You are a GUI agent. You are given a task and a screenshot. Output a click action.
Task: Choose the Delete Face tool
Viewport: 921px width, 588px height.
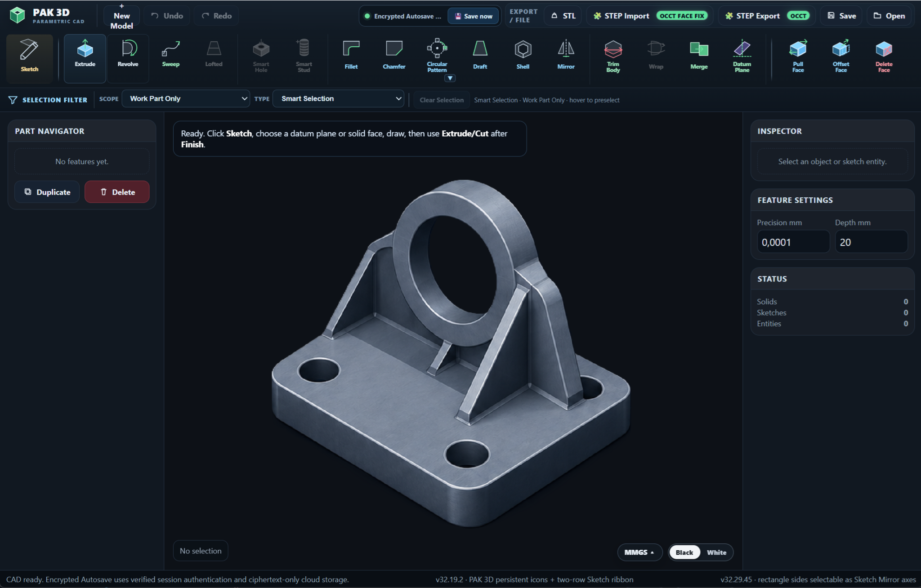884,56
